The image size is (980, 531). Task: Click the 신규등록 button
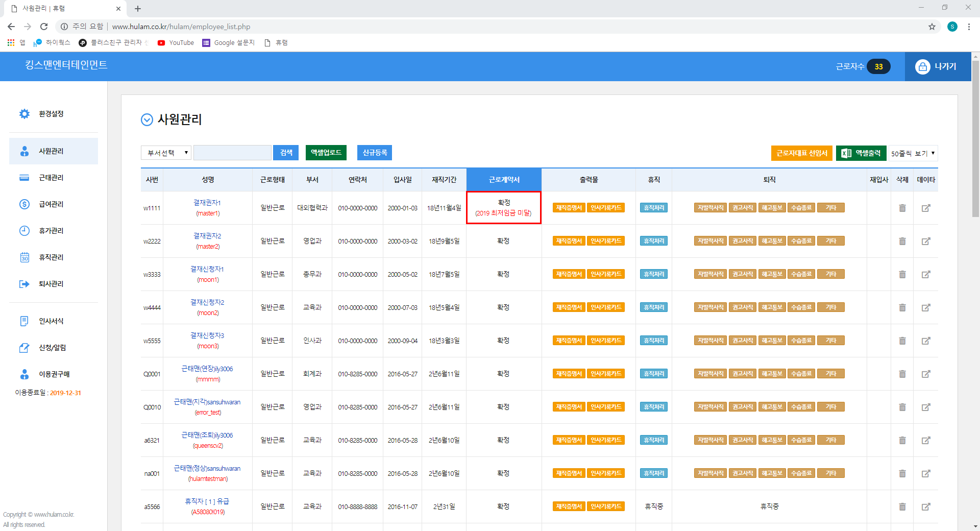(x=374, y=153)
